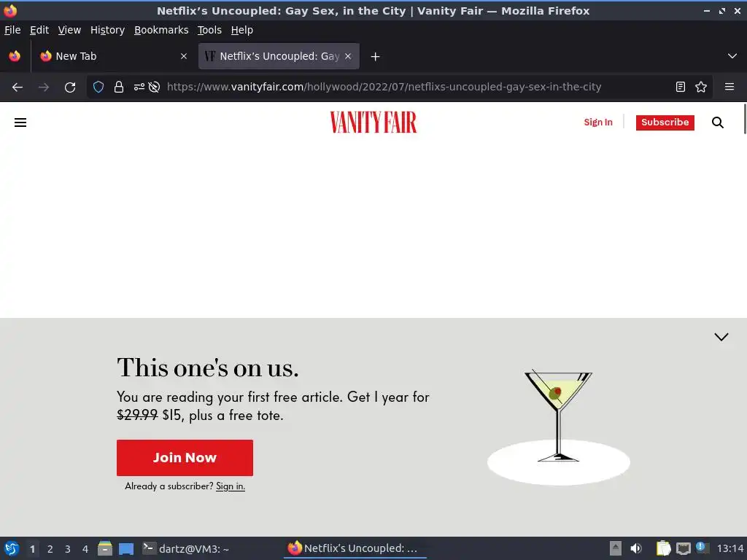This screenshot has height=560, width=747.
Task: Click the 'Sign in.' subscriber link
Action: point(231,486)
